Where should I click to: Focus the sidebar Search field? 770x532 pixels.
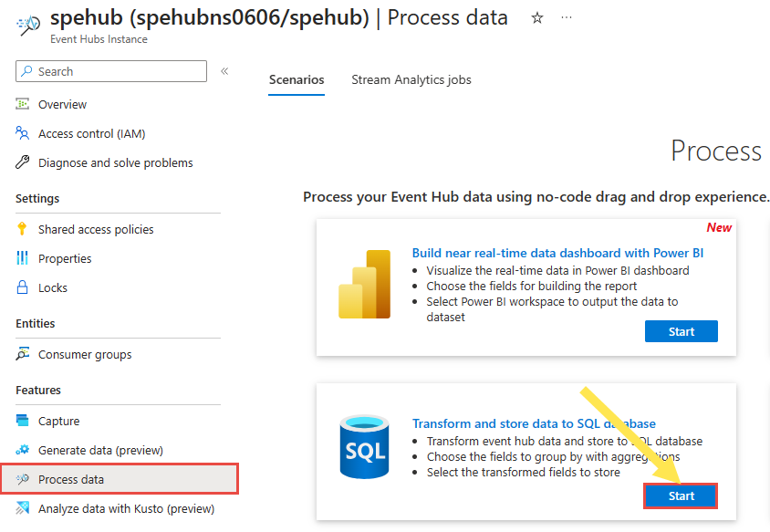point(111,71)
